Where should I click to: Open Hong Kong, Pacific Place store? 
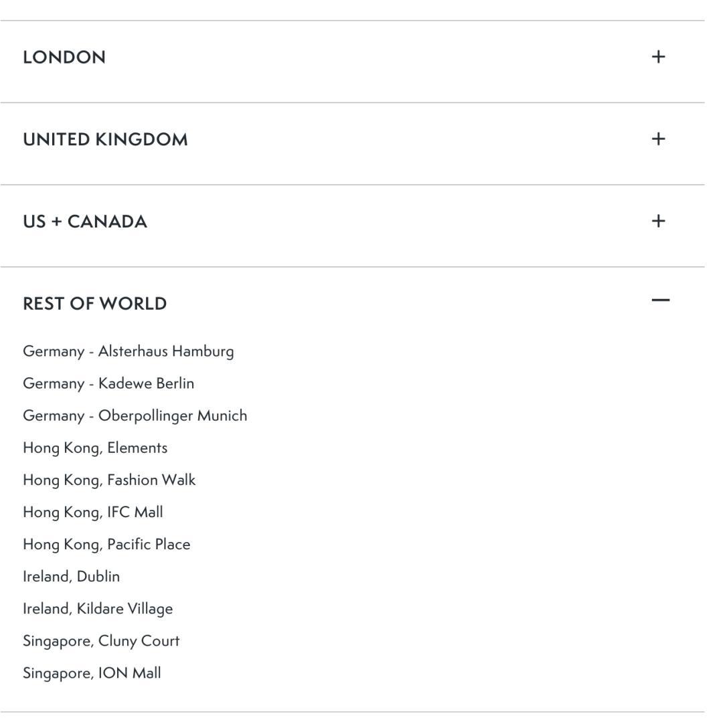(x=106, y=544)
